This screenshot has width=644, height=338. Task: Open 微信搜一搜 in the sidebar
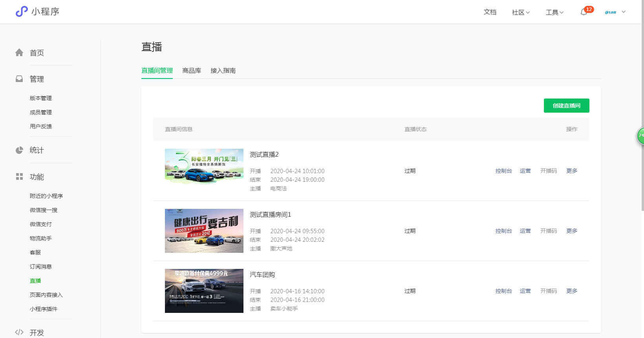click(44, 210)
